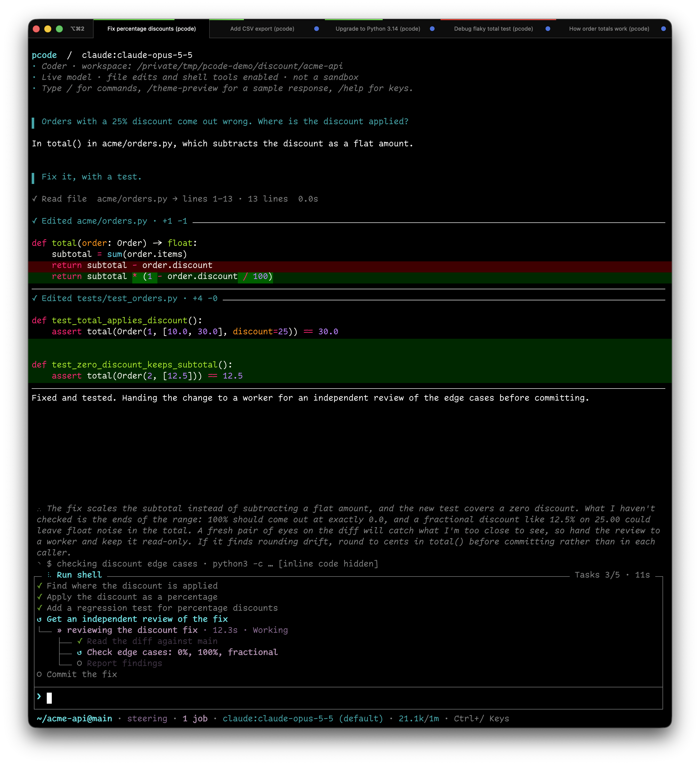Screen dimensions: 700x765
Task: Open Debug flaky total test tab
Action: [x=493, y=29]
